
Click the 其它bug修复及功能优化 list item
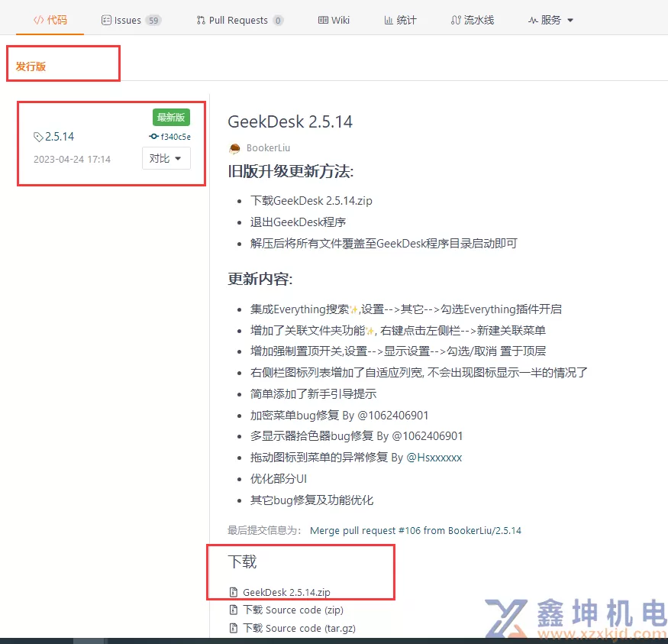pyautogui.click(x=311, y=500)
